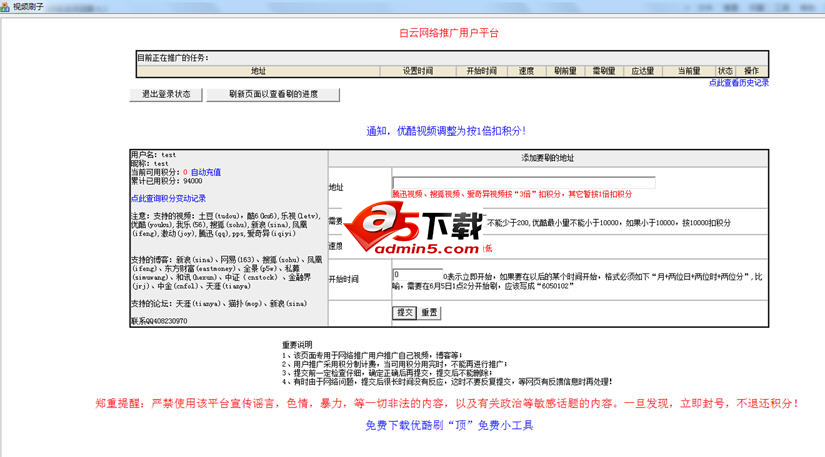Click the 联系QQ408230970 text
The image size is (825, 457).
(x=159, y=321)
